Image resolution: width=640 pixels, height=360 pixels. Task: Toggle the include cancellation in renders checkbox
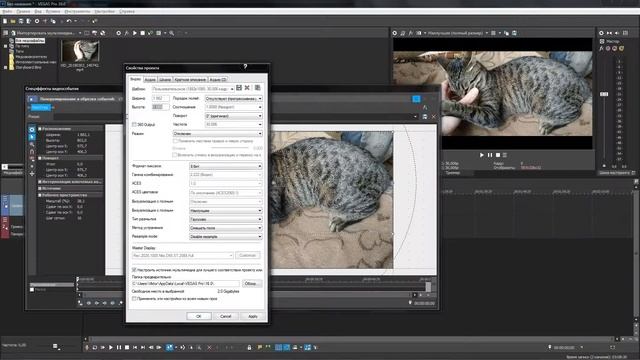point(175,155)
